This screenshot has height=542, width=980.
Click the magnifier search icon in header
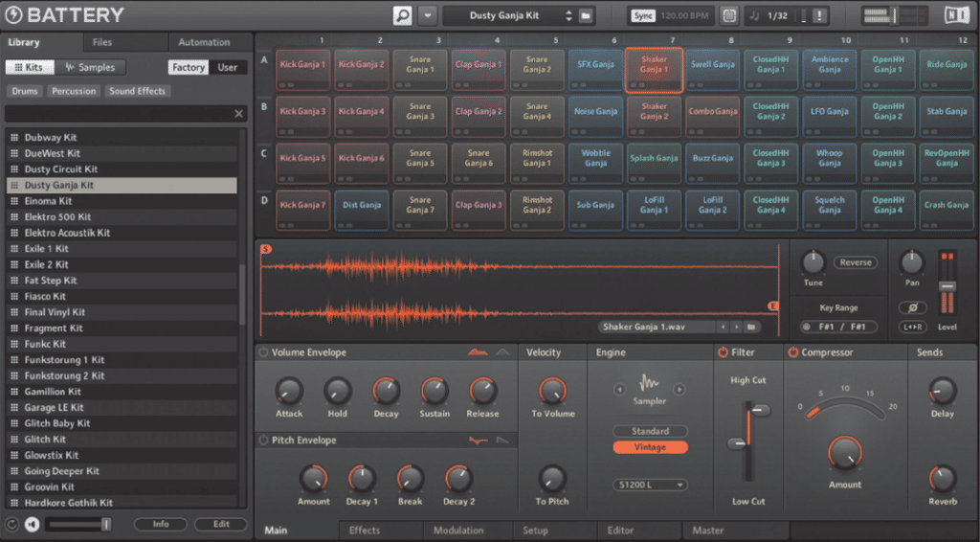403,15
